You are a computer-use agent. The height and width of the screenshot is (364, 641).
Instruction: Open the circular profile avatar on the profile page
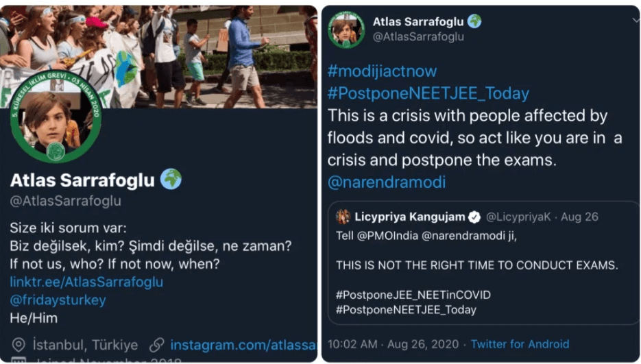click(x=56, y=122)
